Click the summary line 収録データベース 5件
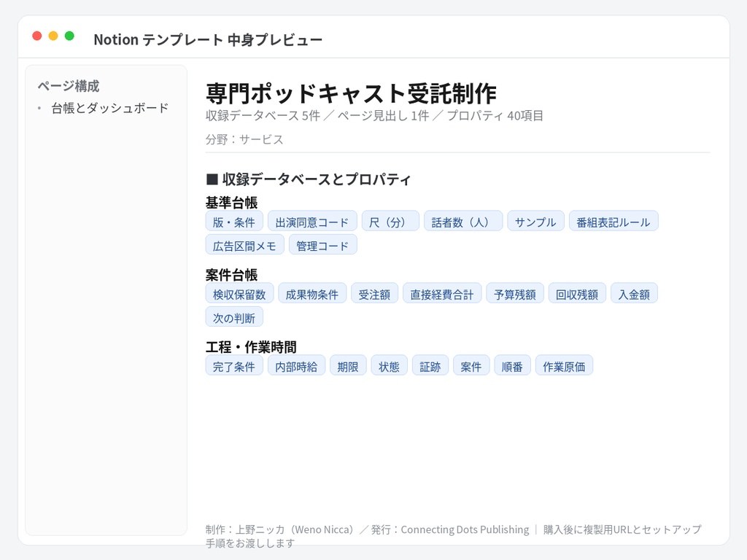The height and width of the screenshot is (560, 747). coord(263,116)
